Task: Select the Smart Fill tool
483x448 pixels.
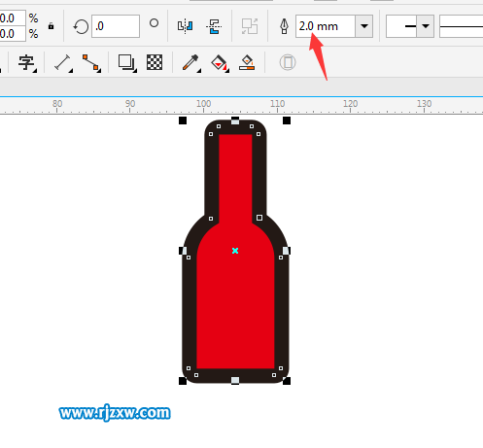Action: (x=247, y=62)
